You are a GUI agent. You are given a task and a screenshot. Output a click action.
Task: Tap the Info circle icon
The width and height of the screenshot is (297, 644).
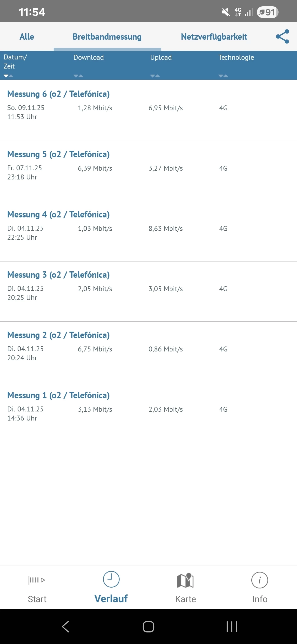click(x=260, y=580)
